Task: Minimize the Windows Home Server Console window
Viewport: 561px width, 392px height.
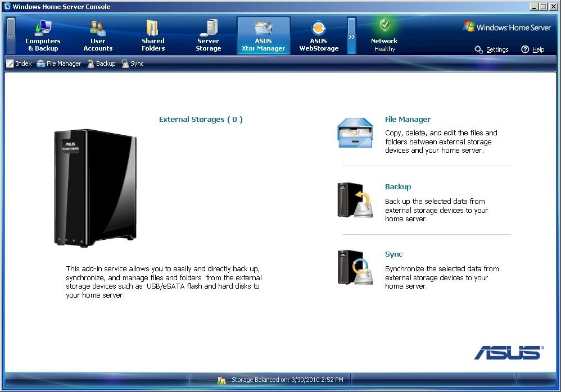Action: pos(534,6)
